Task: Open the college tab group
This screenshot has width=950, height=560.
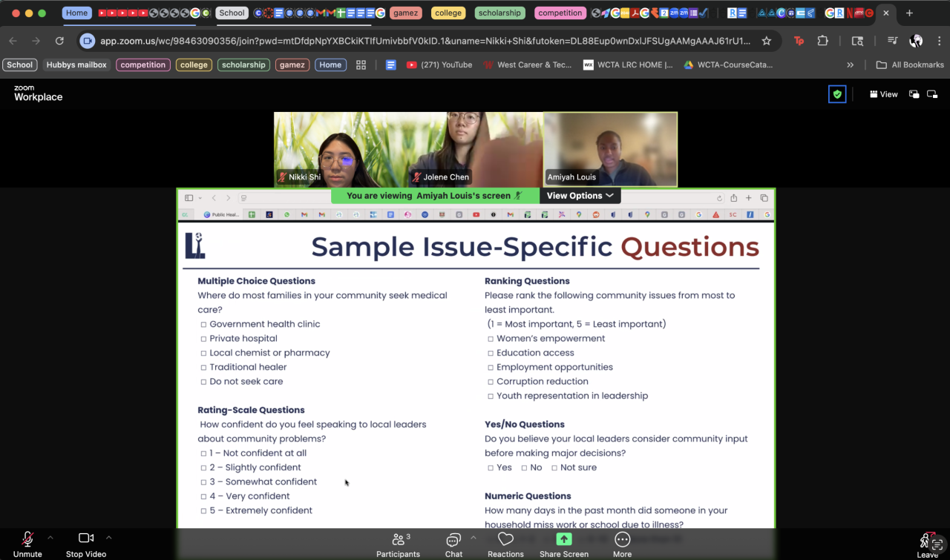Action: click(x=448, y=13)
